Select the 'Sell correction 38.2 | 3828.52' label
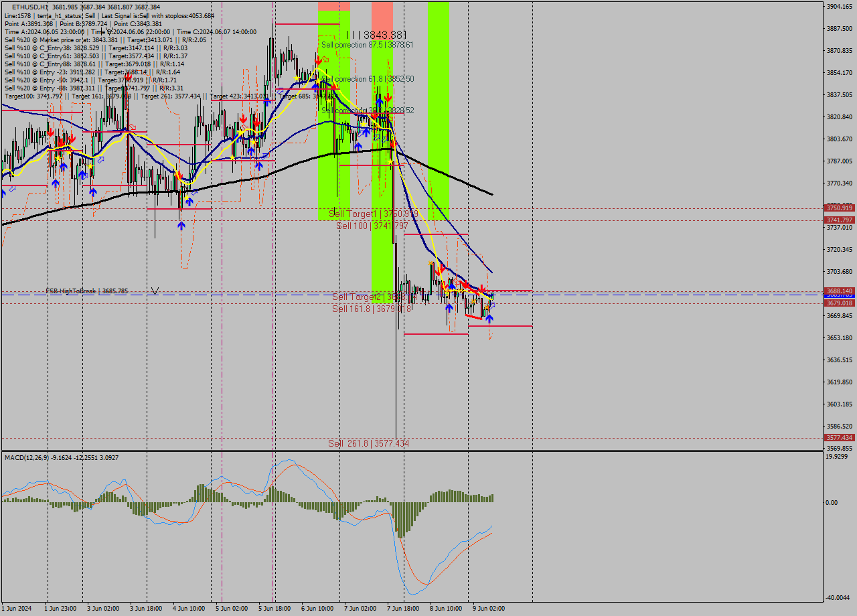 coord(368,110)
